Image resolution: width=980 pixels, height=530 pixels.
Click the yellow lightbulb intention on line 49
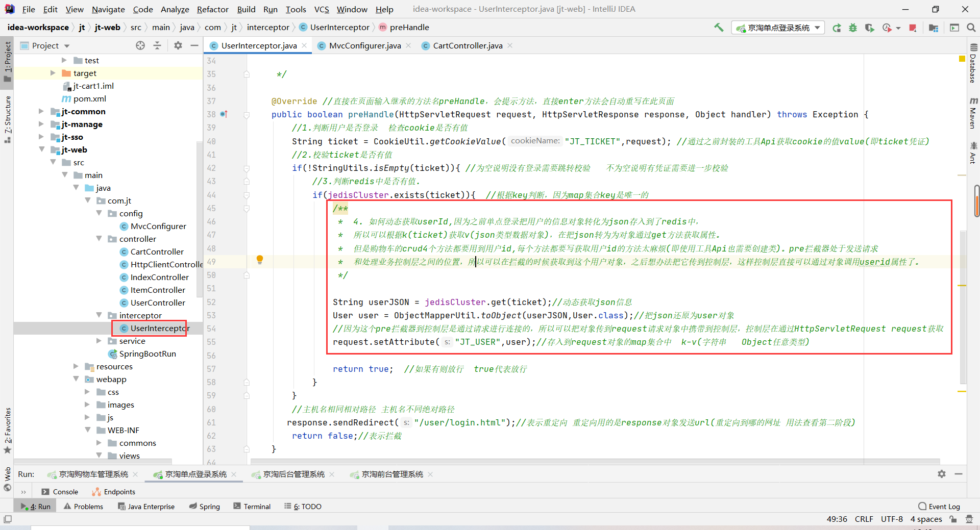click(x=259, y=260)
